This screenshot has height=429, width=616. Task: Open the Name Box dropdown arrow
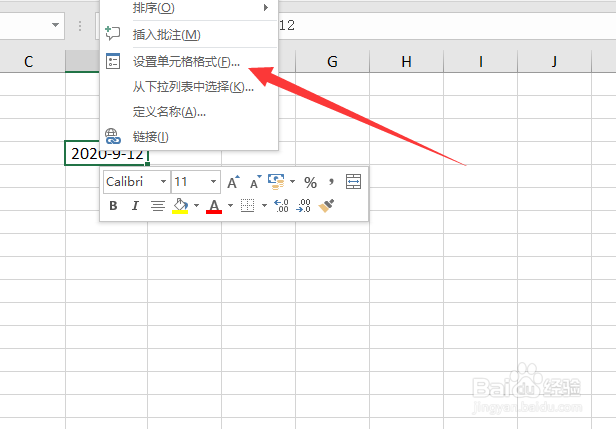point(55,25)
